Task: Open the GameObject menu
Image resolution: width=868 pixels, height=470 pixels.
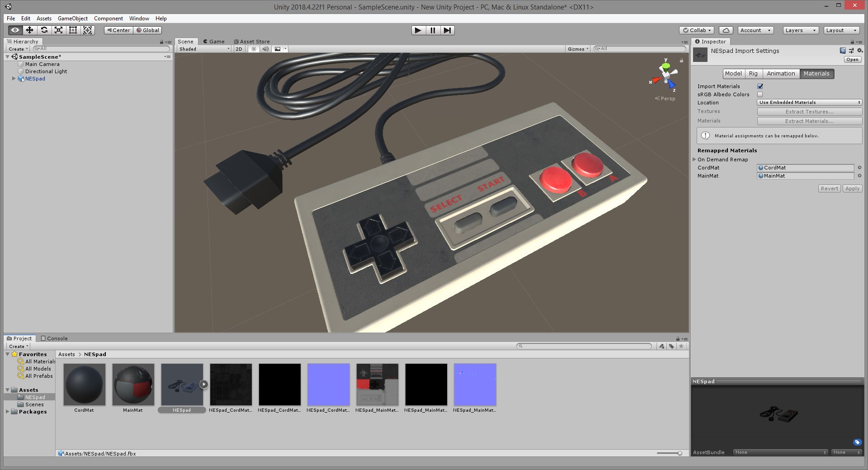Action: [73, 19]
